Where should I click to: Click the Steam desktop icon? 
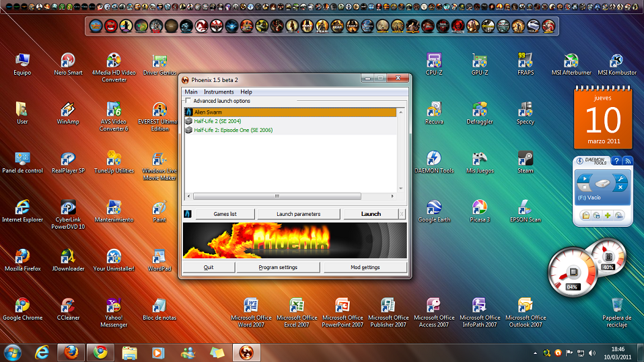526,162
